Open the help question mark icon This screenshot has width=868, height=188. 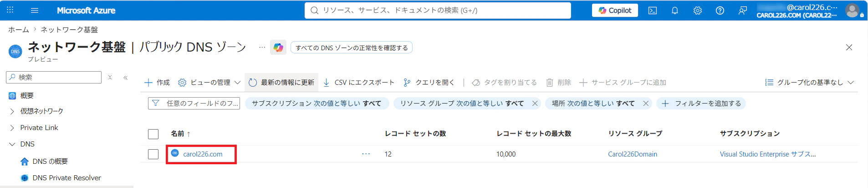(720, 10)
